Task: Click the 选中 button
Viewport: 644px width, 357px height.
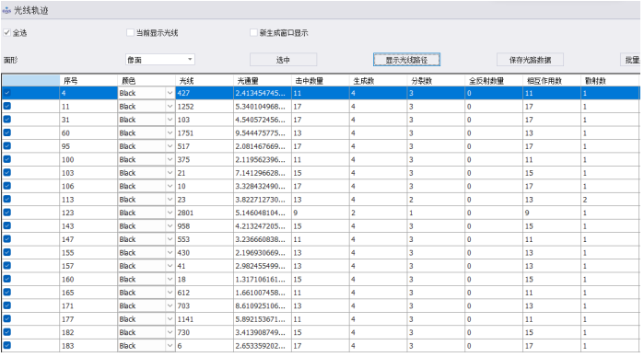Action: tap(283, 60)
